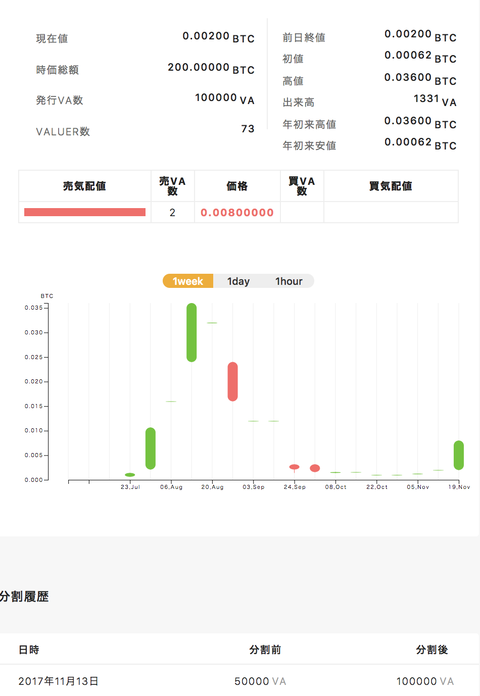Viewport: 480px width, 696px height.
Task: Click the 買気配値 column header
Action: click(391, 186)
